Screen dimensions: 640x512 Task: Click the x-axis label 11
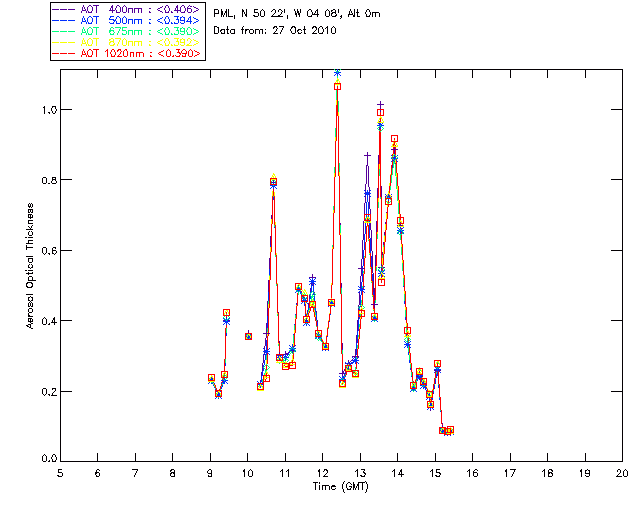[285, 473]
